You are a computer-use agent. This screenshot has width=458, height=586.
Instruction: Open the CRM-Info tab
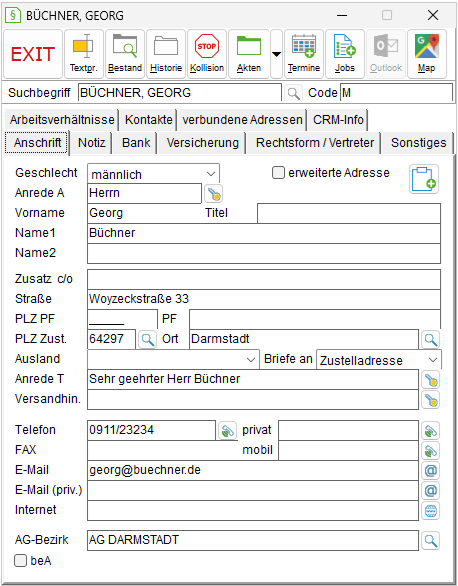pyautogui.click(x=338, y=120)
